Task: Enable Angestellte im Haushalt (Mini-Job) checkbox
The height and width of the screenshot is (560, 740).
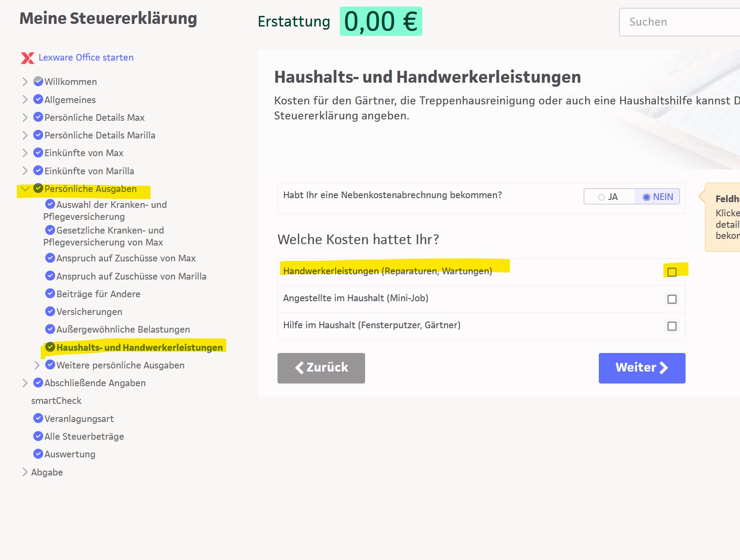Action: [672, 299]
